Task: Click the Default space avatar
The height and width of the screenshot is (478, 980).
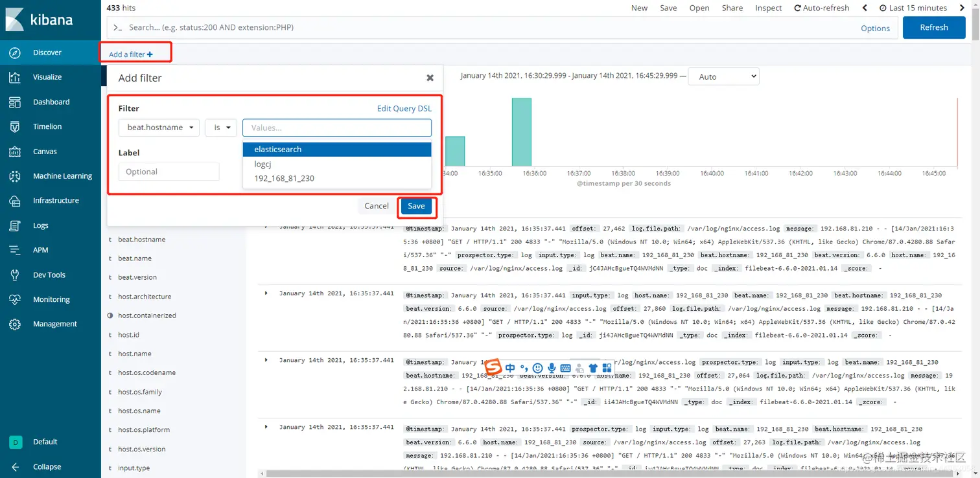Action: [16, 442]
